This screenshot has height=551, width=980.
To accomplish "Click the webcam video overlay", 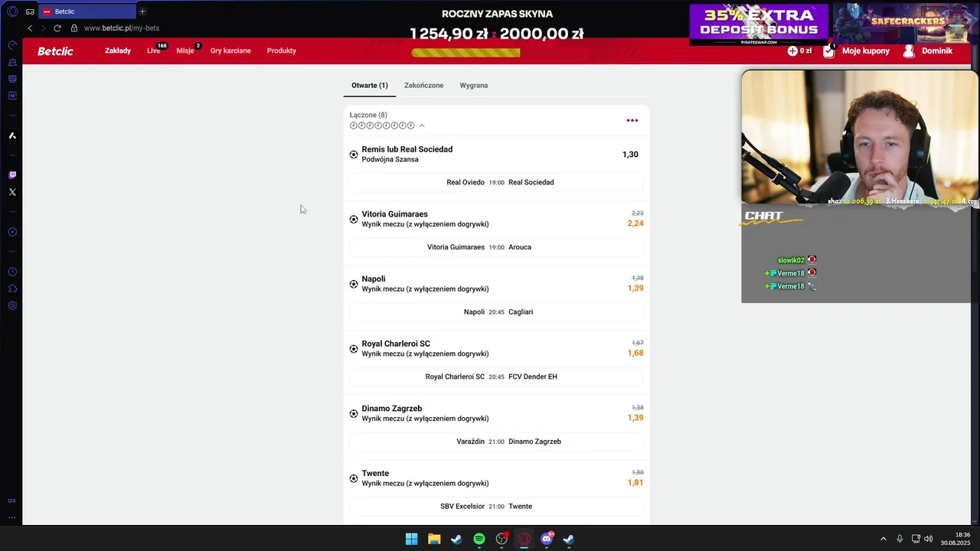I will (x=860, y=138).
